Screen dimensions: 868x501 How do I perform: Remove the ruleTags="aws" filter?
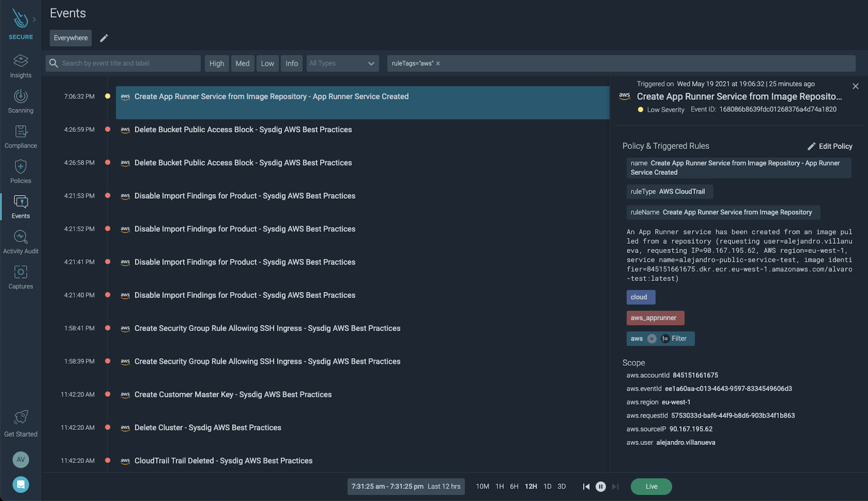438,63
